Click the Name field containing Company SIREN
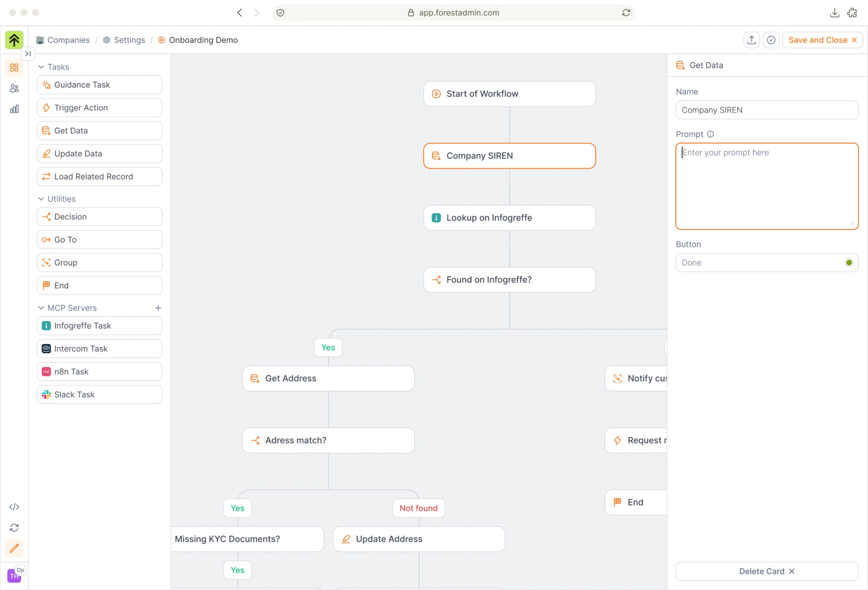 coord(767,110)
